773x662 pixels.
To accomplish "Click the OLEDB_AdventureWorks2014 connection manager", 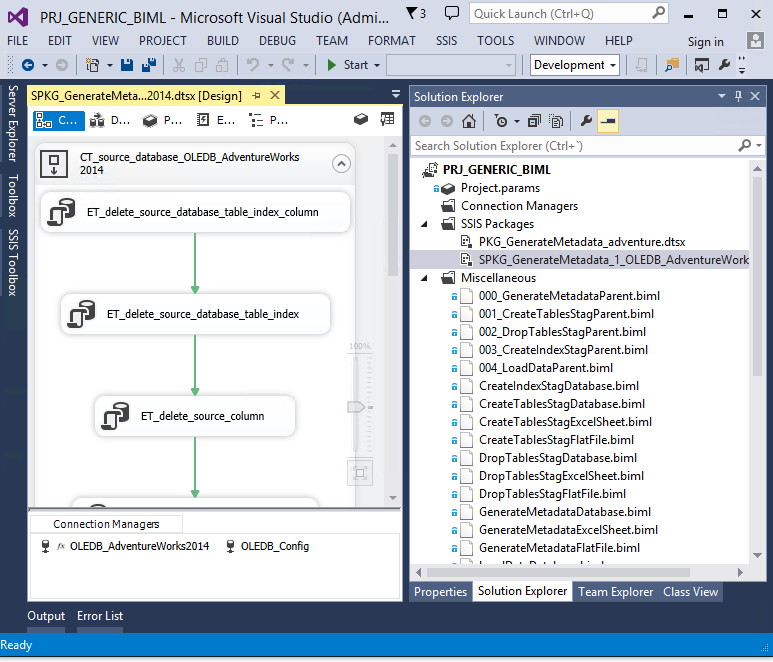I will (x=140, y=546).
